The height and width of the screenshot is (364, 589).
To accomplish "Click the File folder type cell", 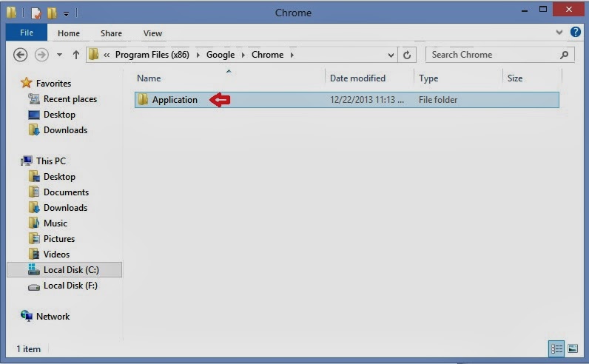I will point(438,100).
